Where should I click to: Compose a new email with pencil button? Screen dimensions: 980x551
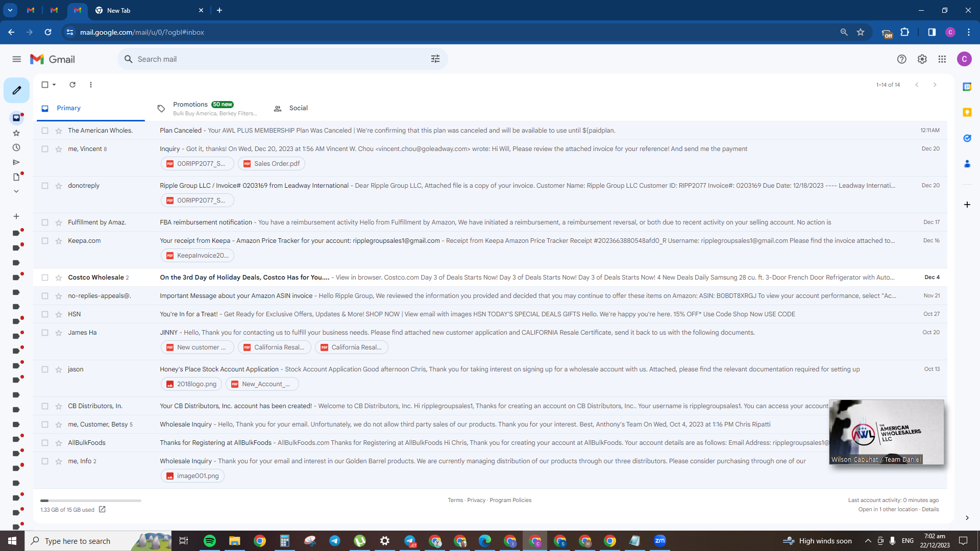17,90
